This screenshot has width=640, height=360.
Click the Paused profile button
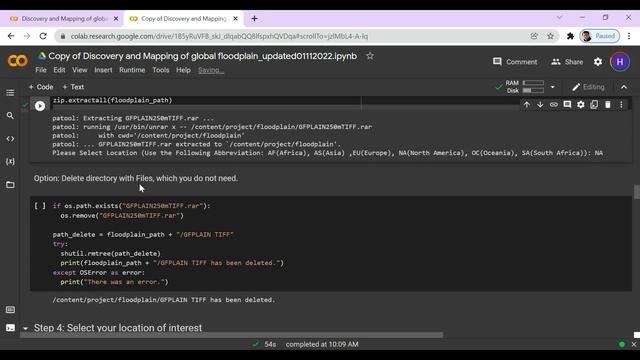(x=599, y=36)
